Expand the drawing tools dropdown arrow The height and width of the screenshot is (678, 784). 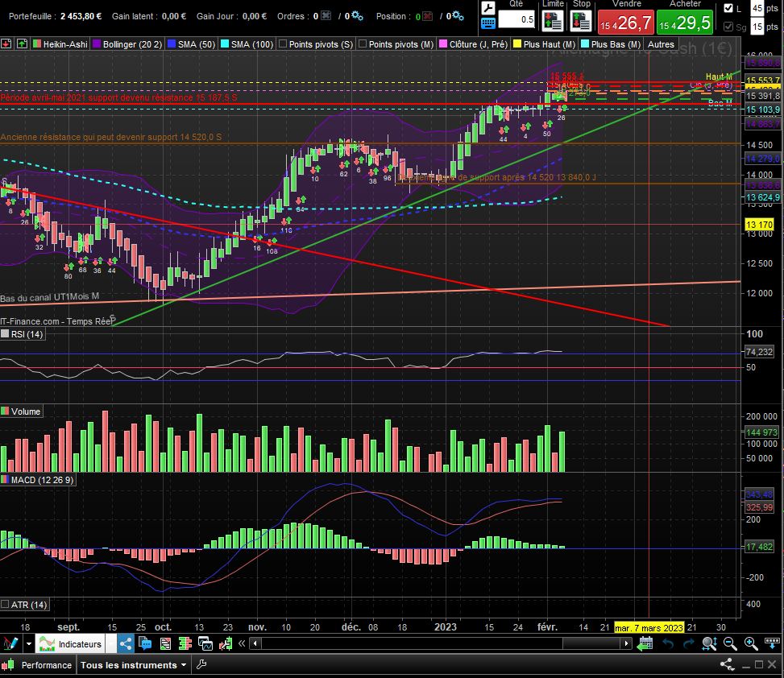(28, 643)
